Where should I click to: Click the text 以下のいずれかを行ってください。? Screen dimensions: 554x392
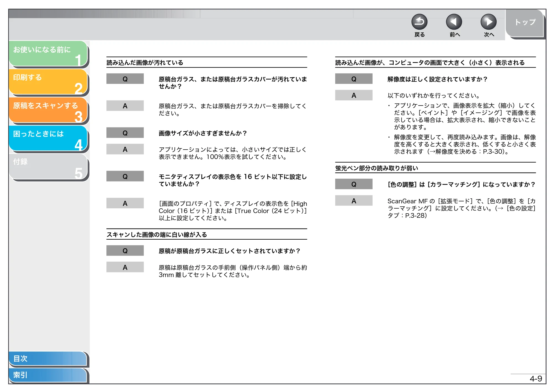(x=434, y=96)
